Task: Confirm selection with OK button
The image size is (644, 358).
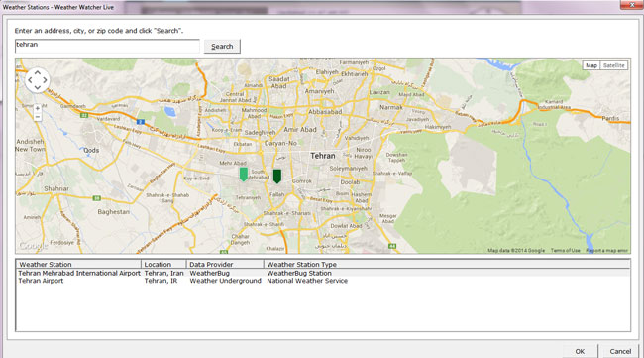Action: tap(580, 351)
